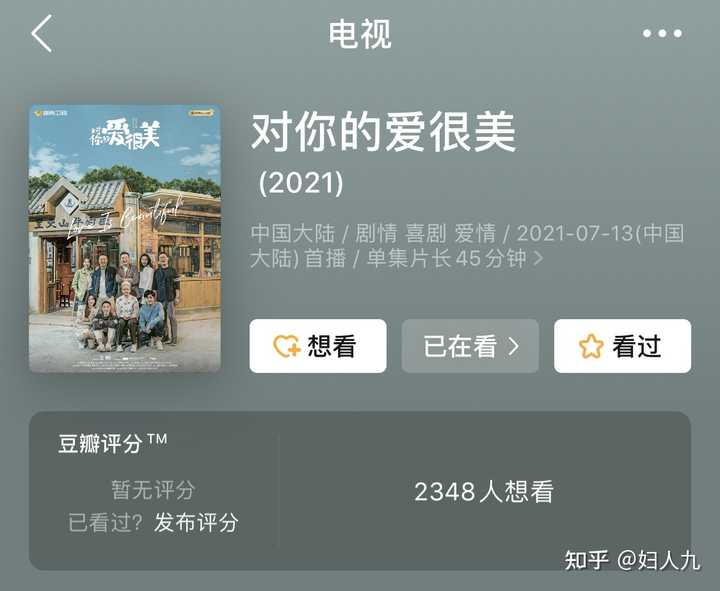This screenshot has width=720, height=591.
Task: Open the 2348人想看 list
Action: click(x=484, y=492)
